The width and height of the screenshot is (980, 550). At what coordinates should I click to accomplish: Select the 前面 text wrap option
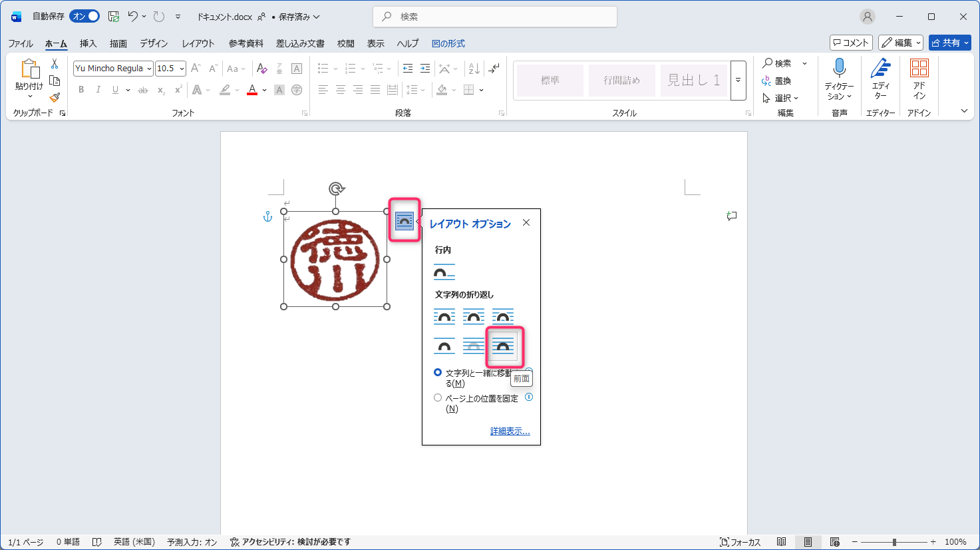pos(503,346)
